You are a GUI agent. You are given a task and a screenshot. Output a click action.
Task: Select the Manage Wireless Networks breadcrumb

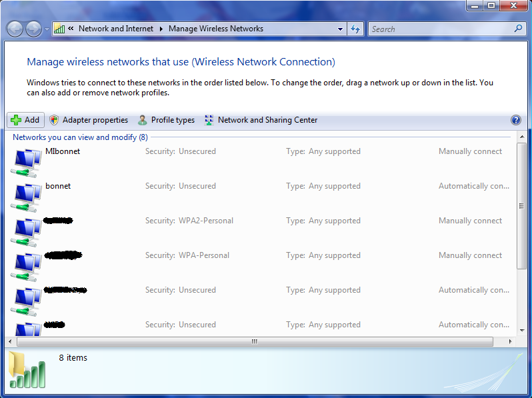tap(216, 29)
